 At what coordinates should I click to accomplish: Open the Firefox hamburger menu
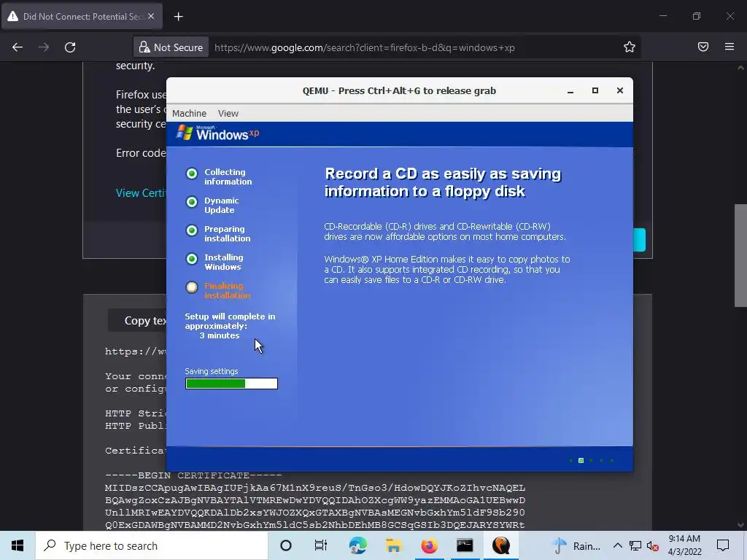pyautogui.click(x=729, y=47)
